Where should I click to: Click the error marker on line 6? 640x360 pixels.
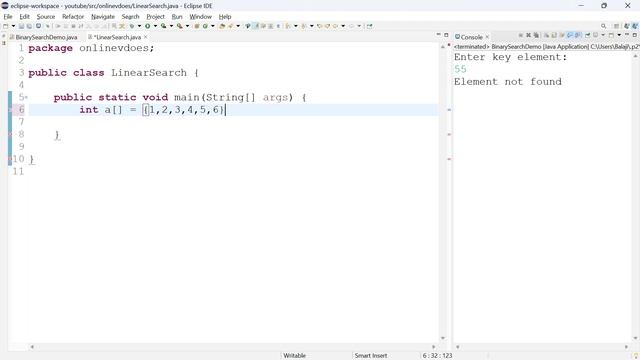point(11,110)
